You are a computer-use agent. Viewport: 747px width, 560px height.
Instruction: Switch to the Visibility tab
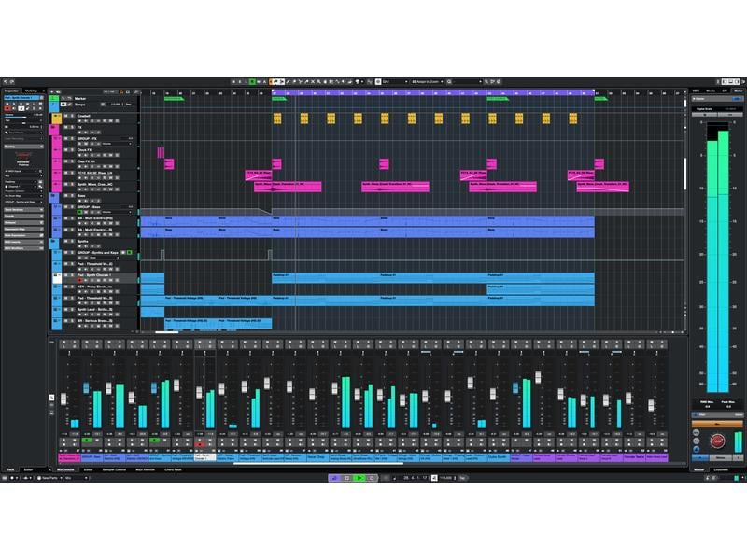click(x=32, y=91)
